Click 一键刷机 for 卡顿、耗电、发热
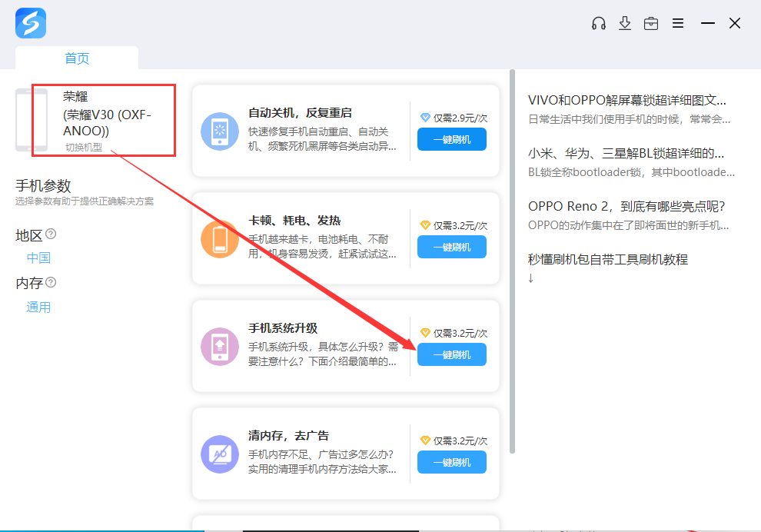Image resolution: width=761 pixels, height=532 pixels. pos(452,247)
